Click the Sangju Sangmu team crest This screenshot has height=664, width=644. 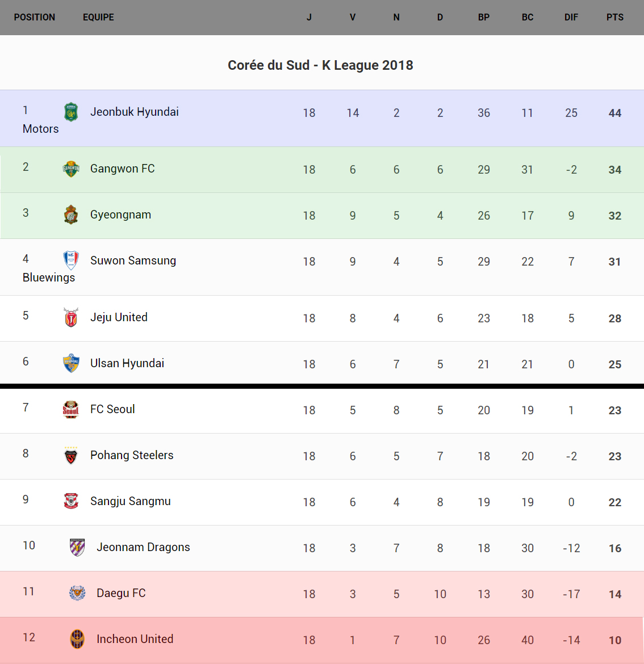[71, 501]
